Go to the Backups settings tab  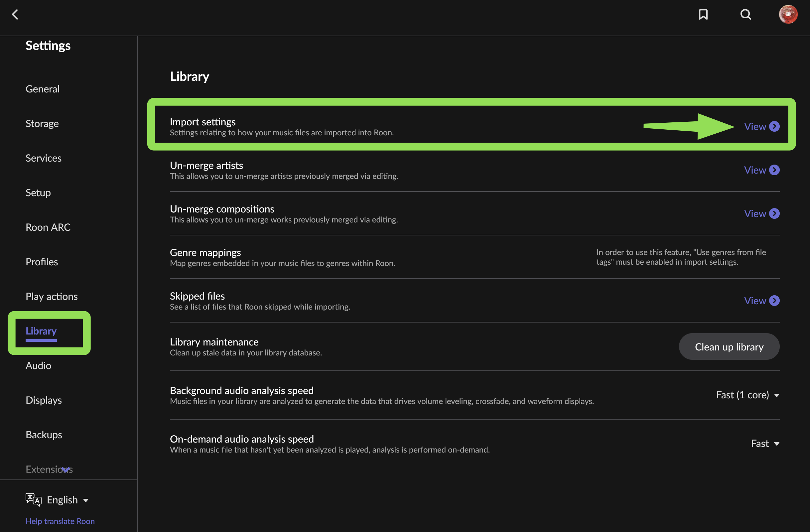(44, 435)
